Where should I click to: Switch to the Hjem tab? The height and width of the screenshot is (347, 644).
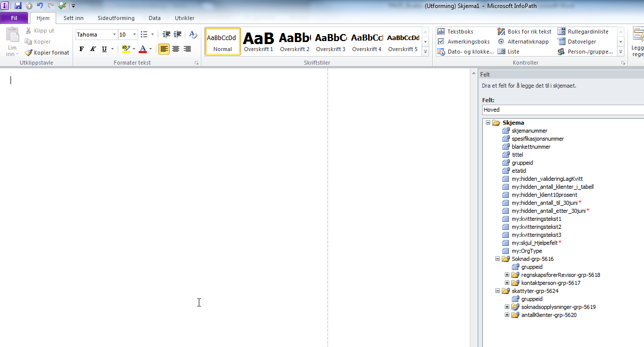pos(43,18)
